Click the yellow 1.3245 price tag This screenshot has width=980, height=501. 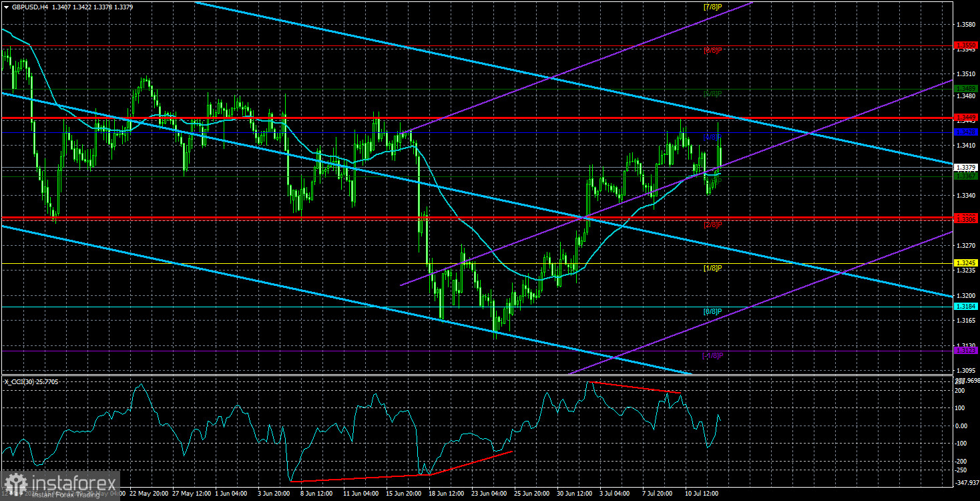point(965,263)
